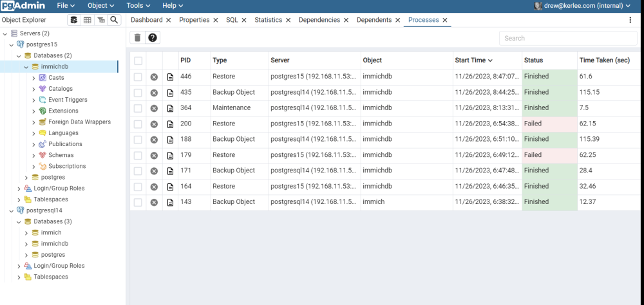Close the Processes tab
Screen dimensions: 644x305
tap(445, 20)
